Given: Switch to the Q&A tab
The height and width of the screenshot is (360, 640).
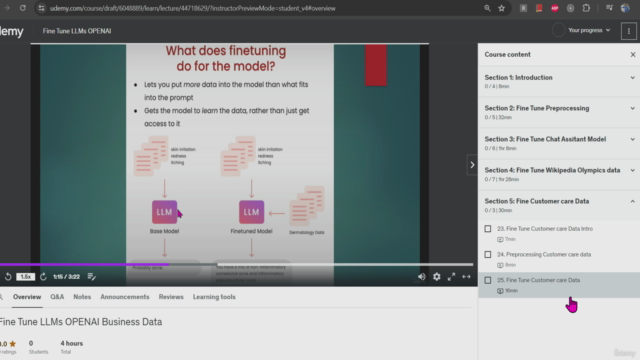Looking at the screenshot, I should [x=57, y=297].
